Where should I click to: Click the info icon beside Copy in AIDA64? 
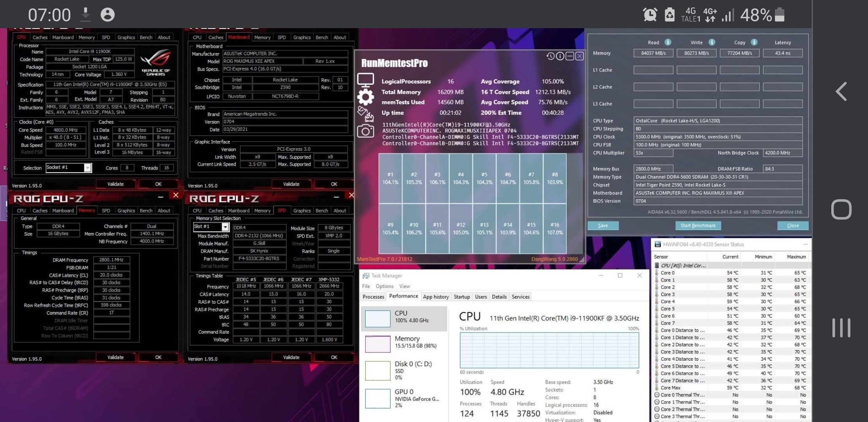tap(754, 42)
